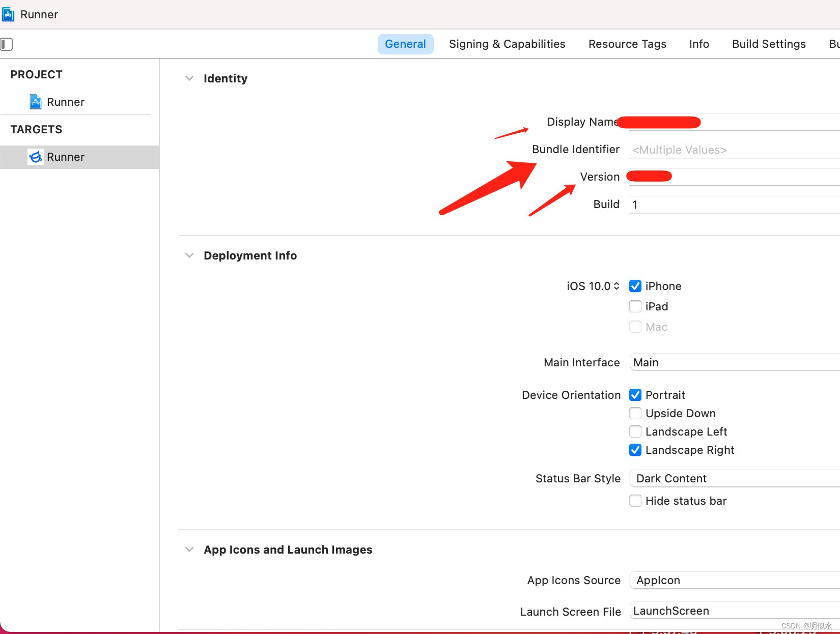Click the Deployment Info heading
Viewport: 840px width, 634px height.
click(x=250, y=255)
